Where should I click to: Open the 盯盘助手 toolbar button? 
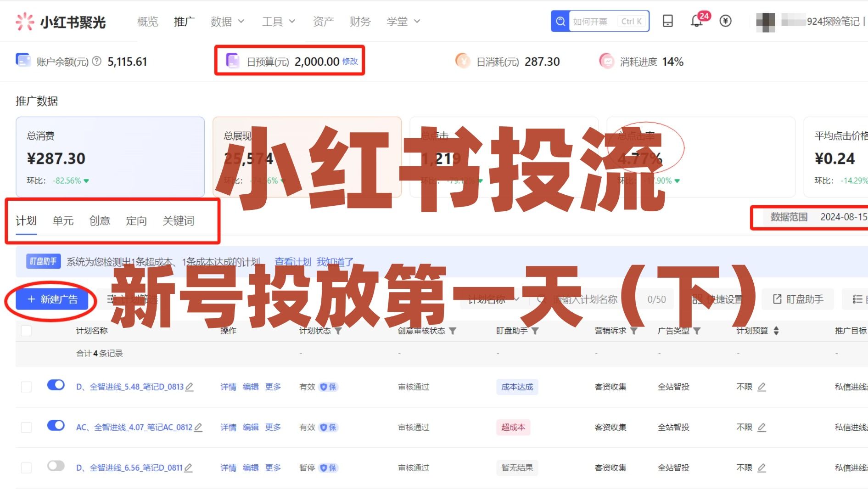[798, 299]
